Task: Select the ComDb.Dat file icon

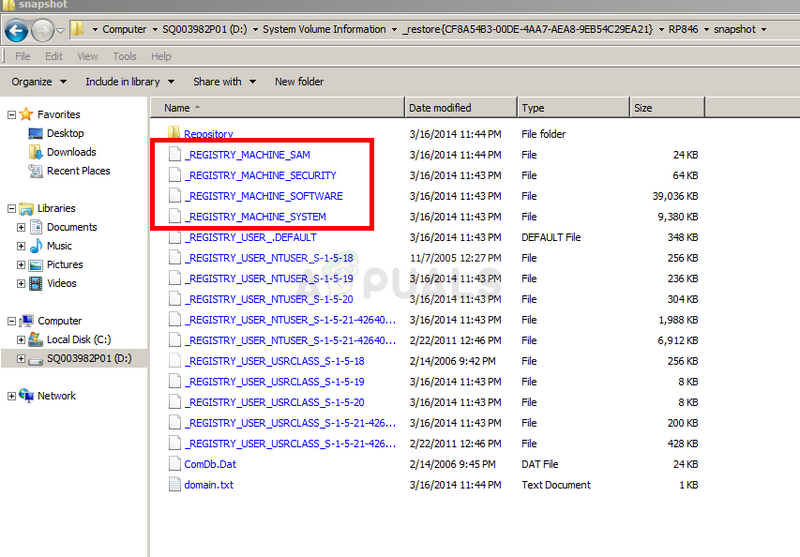Action: [174, 464]
